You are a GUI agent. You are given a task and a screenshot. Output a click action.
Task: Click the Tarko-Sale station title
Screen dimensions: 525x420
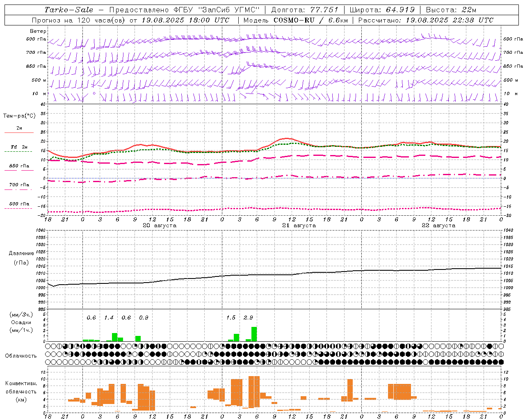coord(69,10)
